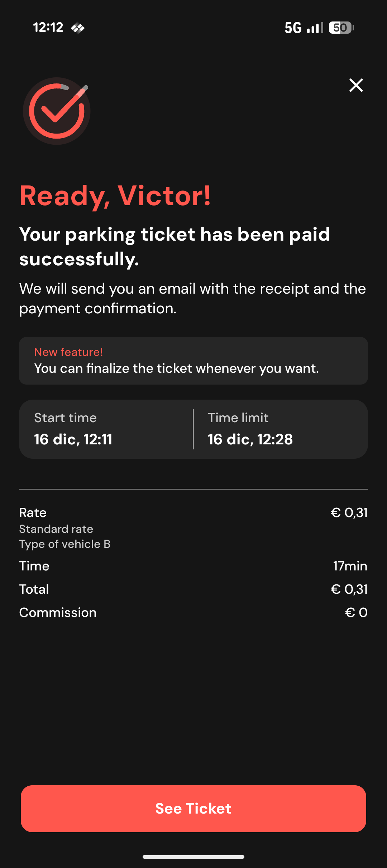Tap the battery indicator in status bar

(341, 28)
